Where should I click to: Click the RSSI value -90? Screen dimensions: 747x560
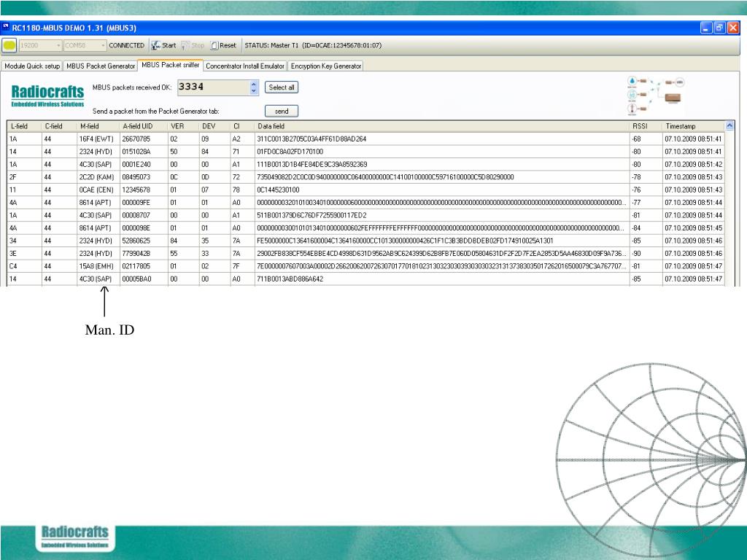[x=646, y=254]
